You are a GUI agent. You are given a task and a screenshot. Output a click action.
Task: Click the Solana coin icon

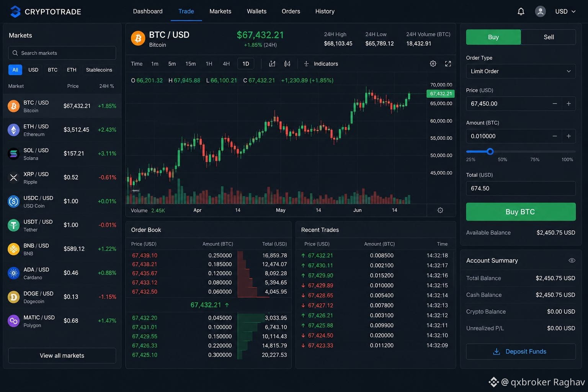(x=13, y=154)
